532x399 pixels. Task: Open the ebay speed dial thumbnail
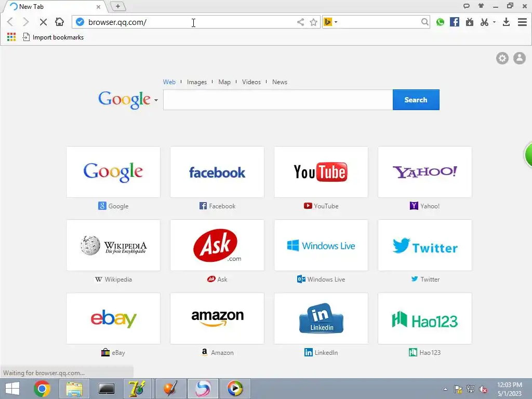pyautogui.click(x=113, y=318)
